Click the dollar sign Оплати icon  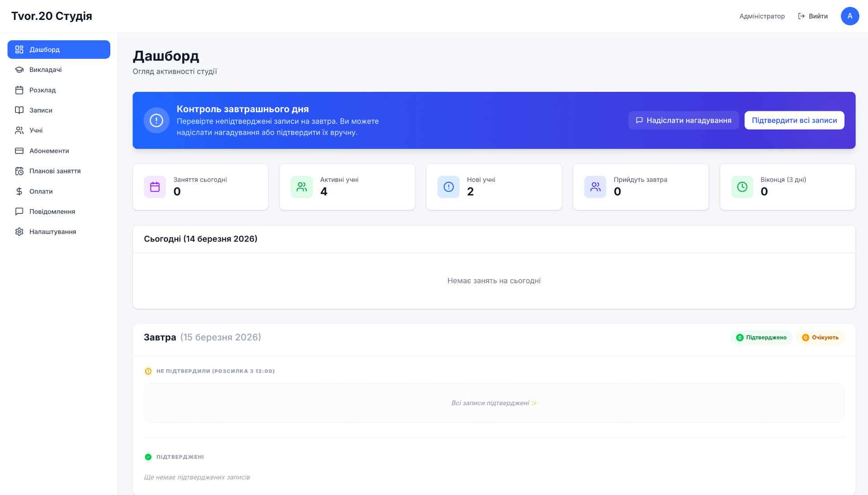pyautogui.click(x=19, y=191)
